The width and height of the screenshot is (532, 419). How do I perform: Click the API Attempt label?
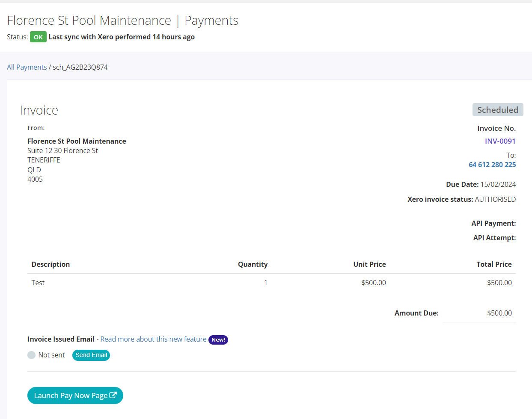click(494, 238)
